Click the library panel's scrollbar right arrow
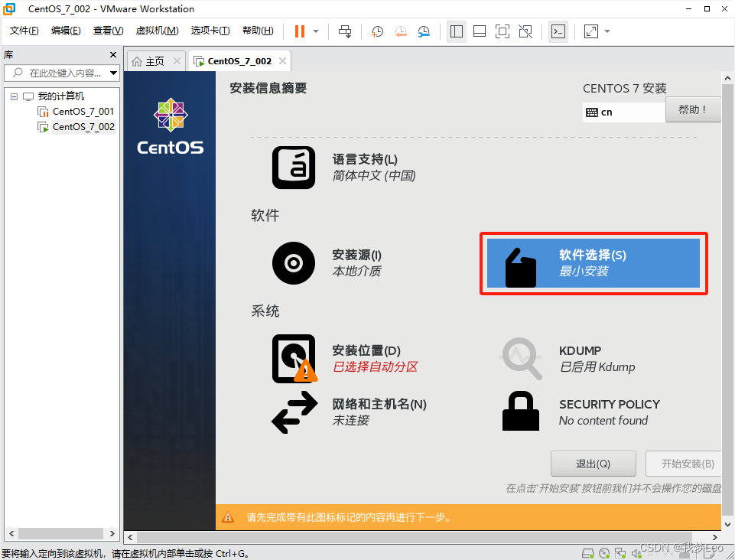This screenshot has width=735, height=560. point(112,534)
